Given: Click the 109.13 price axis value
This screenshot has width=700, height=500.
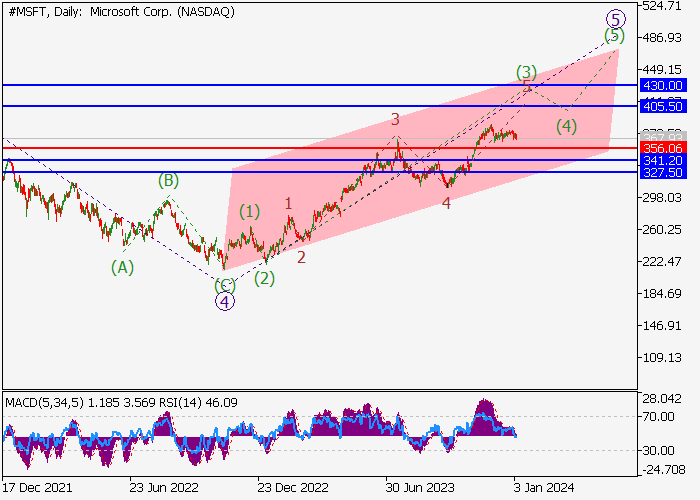Looking at the screenshot, I should coord(662,358).
